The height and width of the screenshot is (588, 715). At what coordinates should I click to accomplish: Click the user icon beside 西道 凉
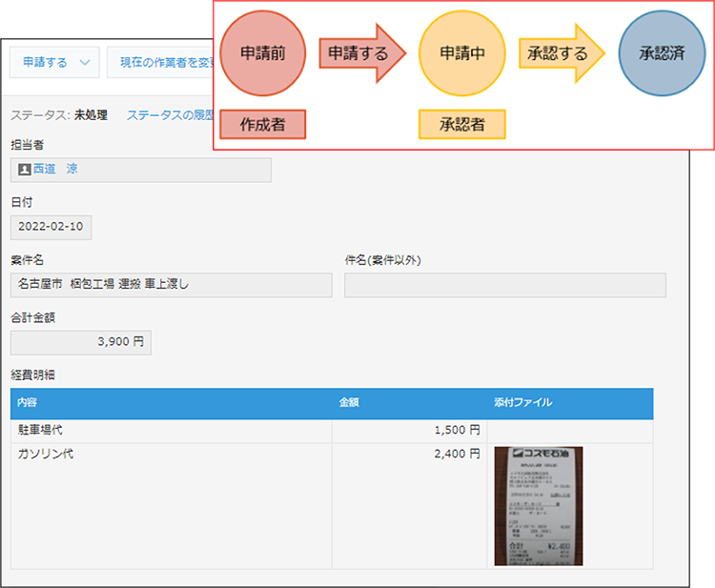click(x=25, y=170)
